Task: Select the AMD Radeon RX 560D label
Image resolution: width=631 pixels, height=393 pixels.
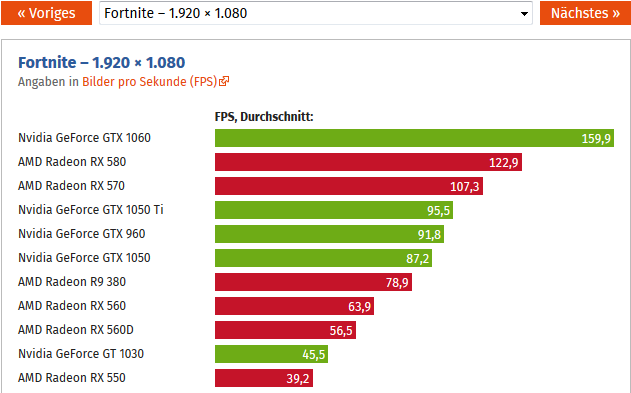Action: click(x=76, y=330)
